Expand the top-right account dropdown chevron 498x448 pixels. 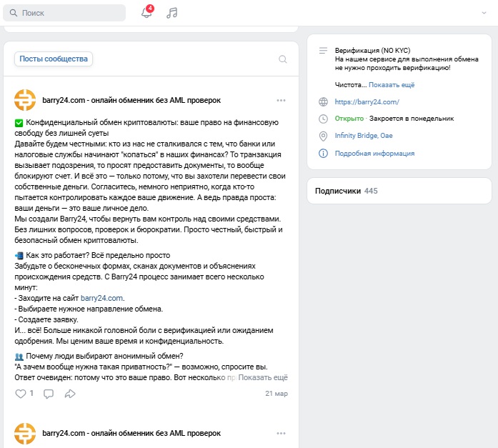[484, 13]
